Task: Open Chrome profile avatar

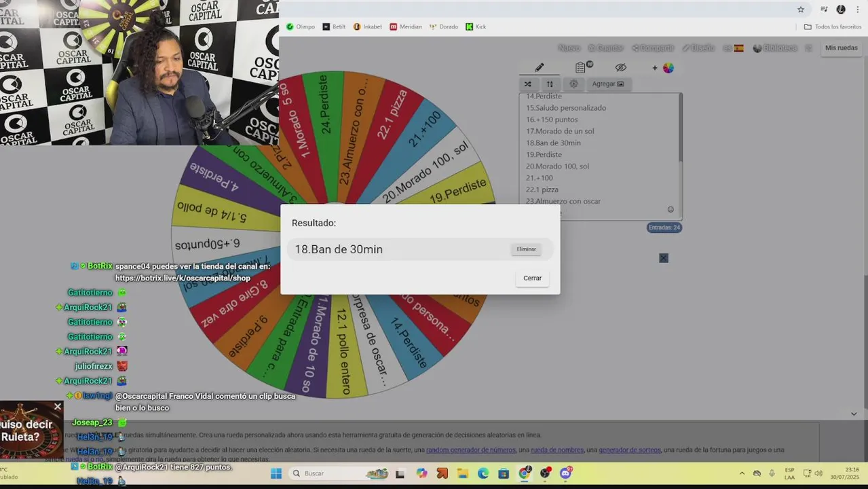Action: (x=841, y=10)
